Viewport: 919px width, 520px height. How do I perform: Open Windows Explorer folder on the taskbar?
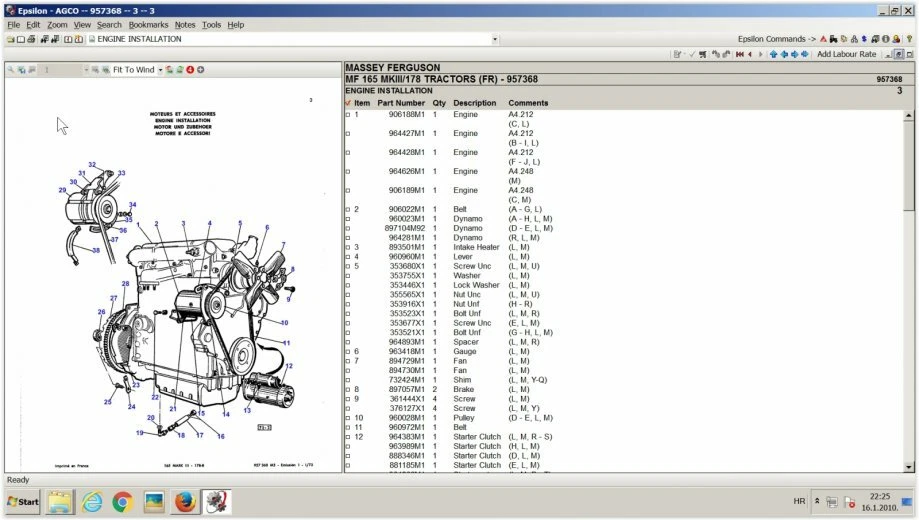coord(60,502)
